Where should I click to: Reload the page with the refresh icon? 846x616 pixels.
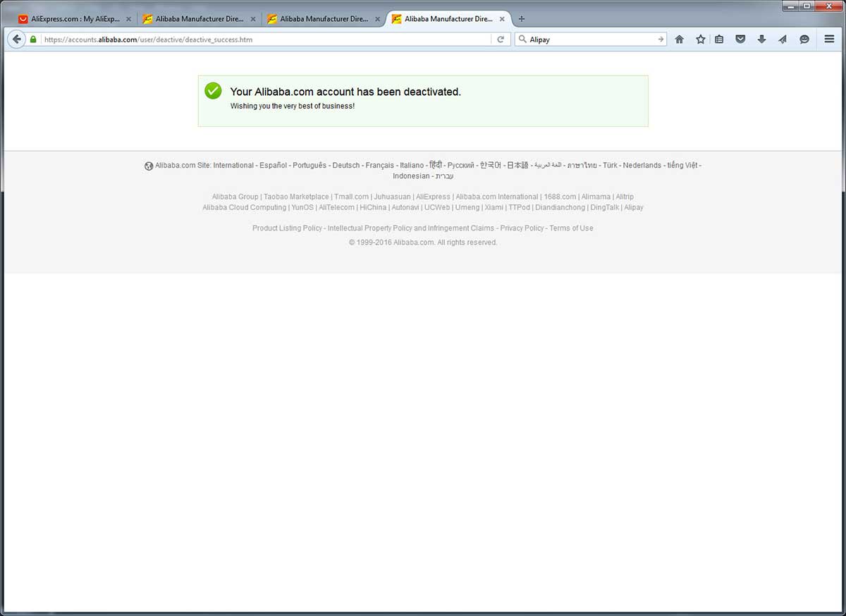coord(501,39)
